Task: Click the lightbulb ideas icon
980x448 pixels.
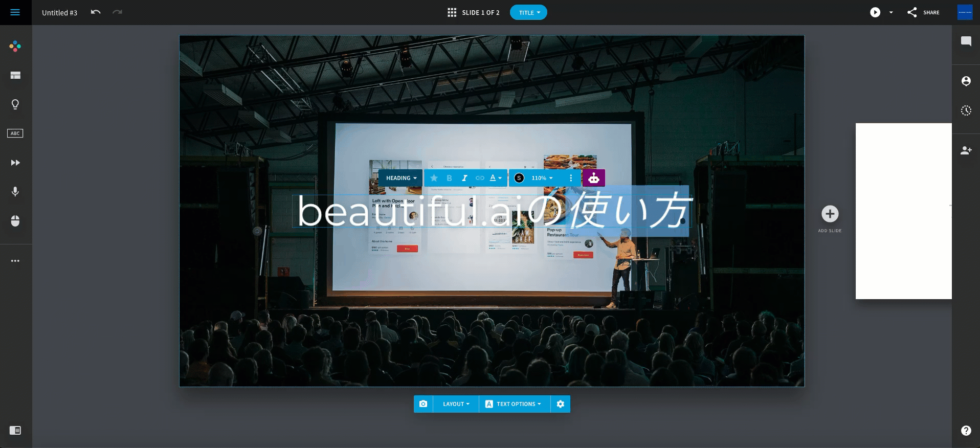Action: point(15,105)
